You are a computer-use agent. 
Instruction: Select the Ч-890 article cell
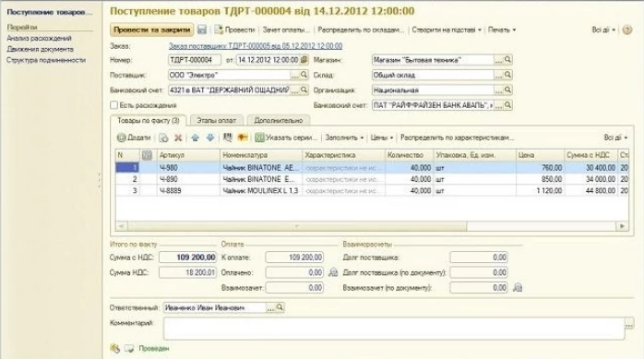(188, 179)
